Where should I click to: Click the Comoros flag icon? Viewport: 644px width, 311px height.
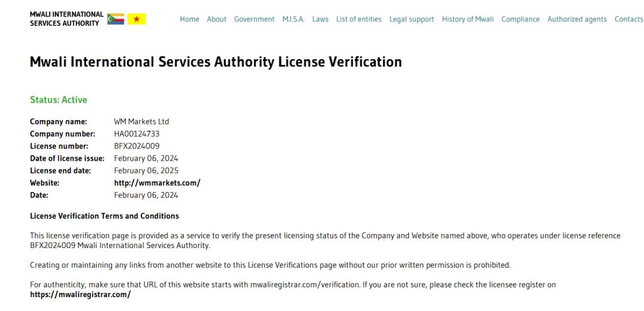coord(116,19)
